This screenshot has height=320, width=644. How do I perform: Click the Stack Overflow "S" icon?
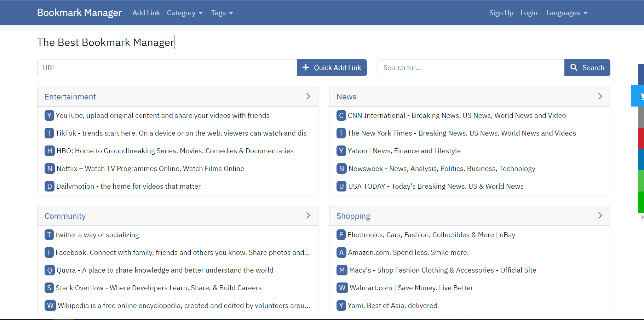point(49,288)
